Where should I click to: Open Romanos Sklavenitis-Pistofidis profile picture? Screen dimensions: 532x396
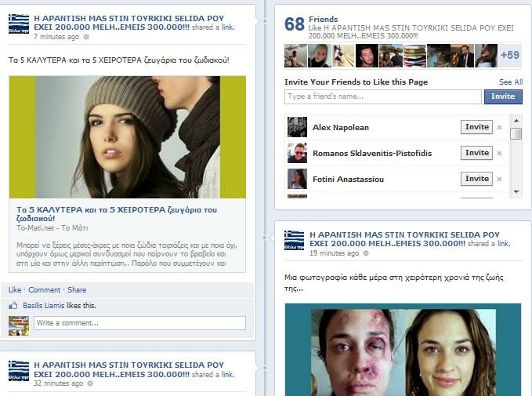[297, 153]
